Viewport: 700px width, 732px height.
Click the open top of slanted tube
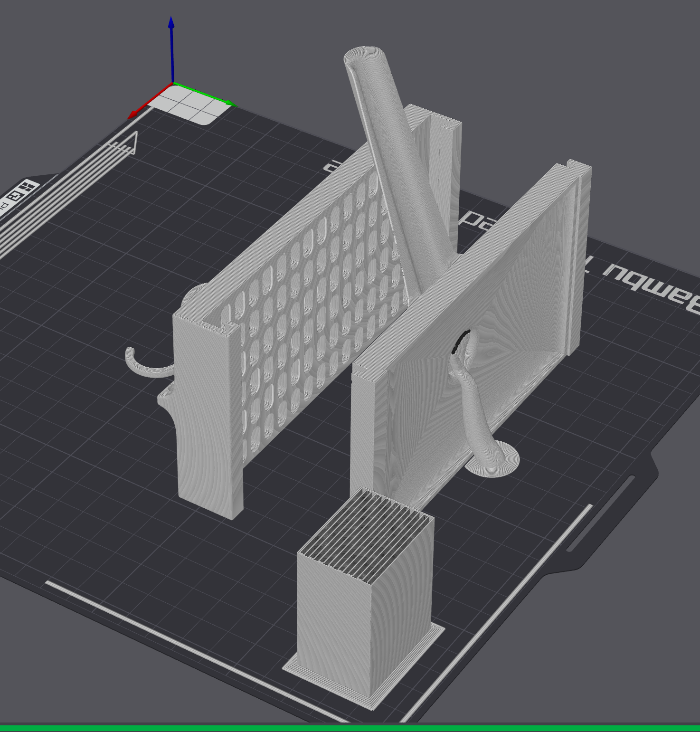click(364, 57)
